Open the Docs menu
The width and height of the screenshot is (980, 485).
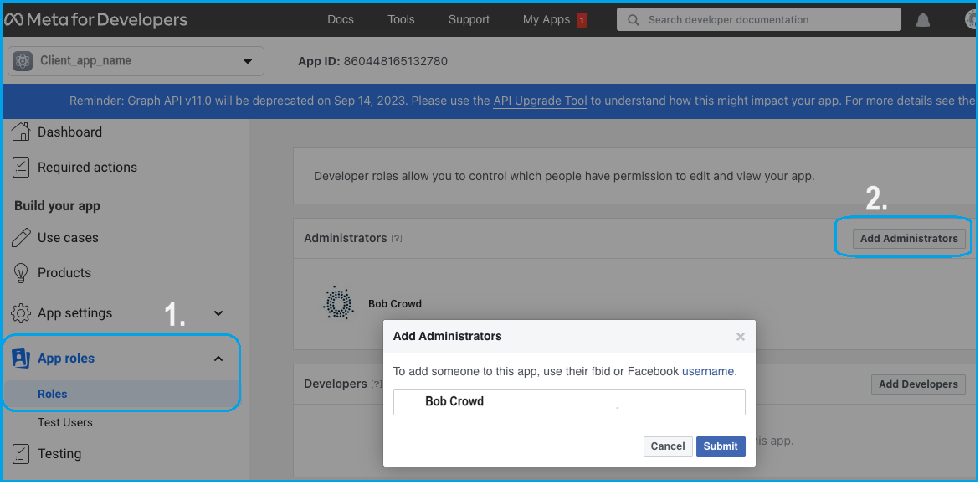click(341, 19)
